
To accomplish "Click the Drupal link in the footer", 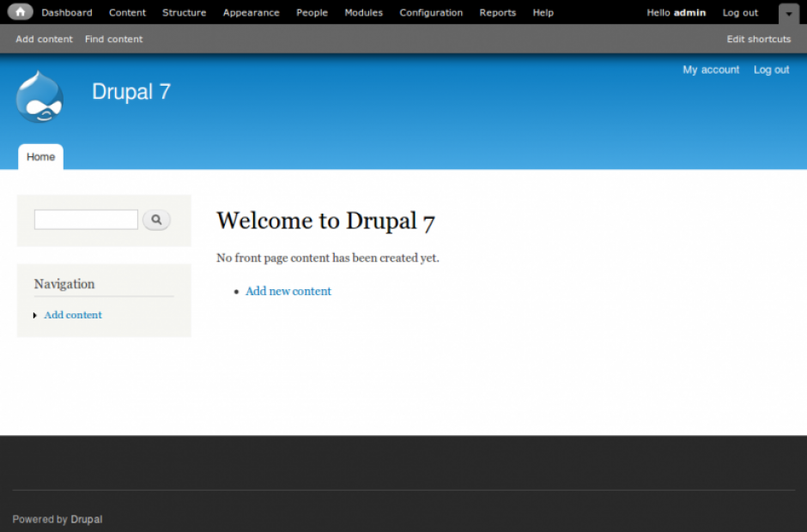I will 86,518.
